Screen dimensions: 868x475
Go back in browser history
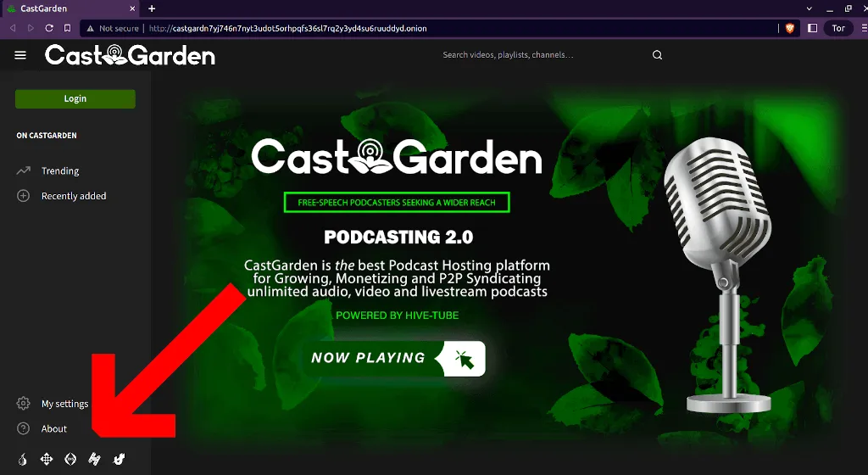(13, 28)
